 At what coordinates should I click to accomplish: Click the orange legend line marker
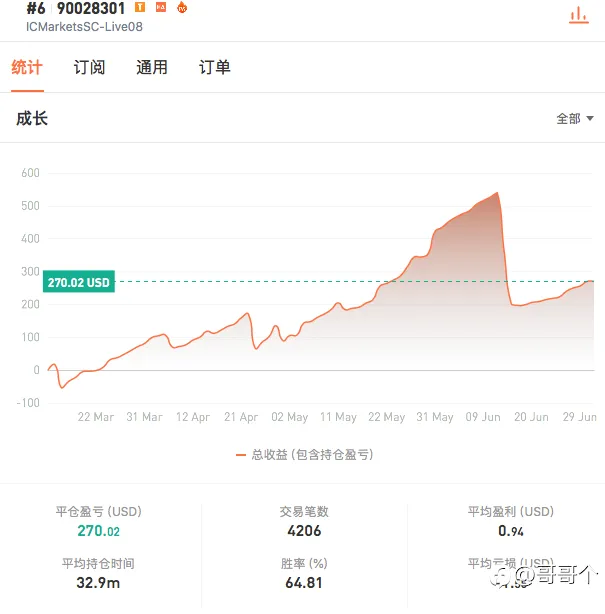(x=240, y=455)
